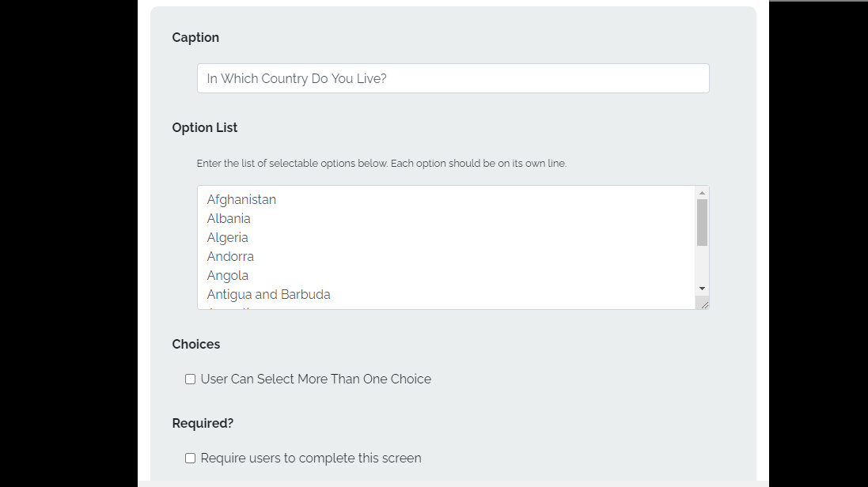
Task: Click the Caption text input field
Action: pos(453,78)
